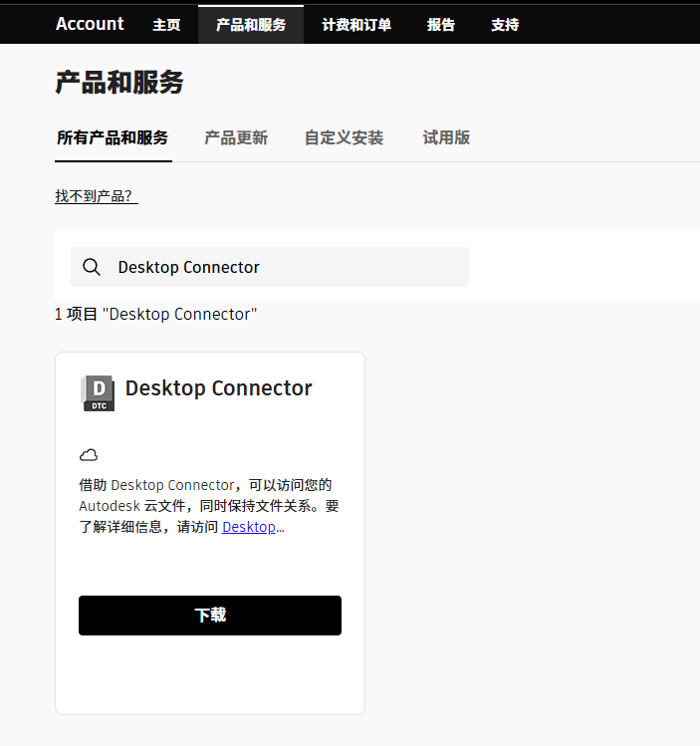Click the 1 项目 "Desktop Connector" result text
700x746 pixels.
[x=156, y=315]
